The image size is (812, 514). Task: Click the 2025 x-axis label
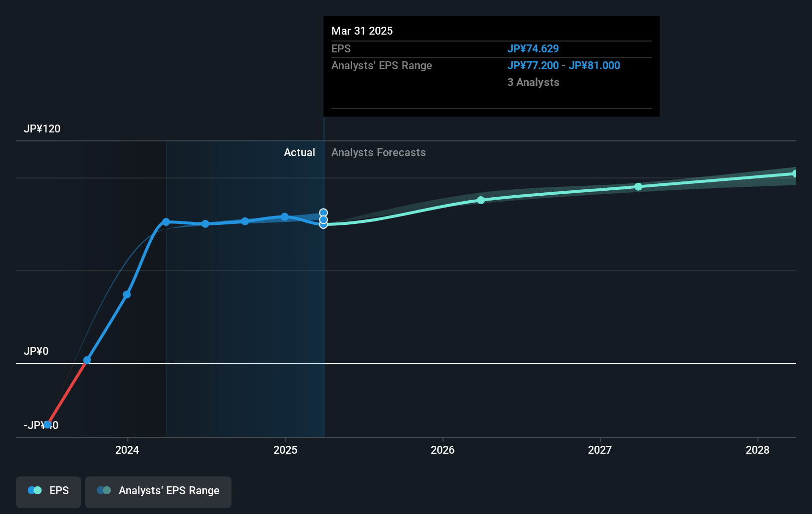[x=285, y=450]
